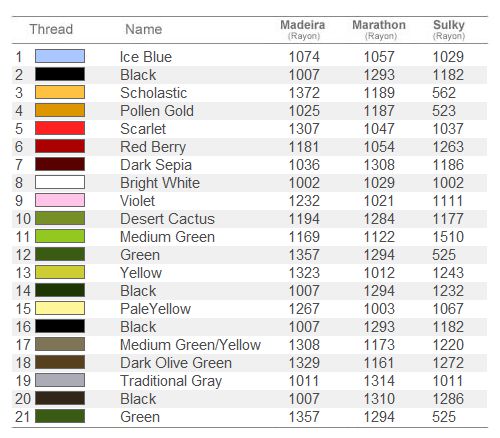Click the Thread column header

click(51, 29)
